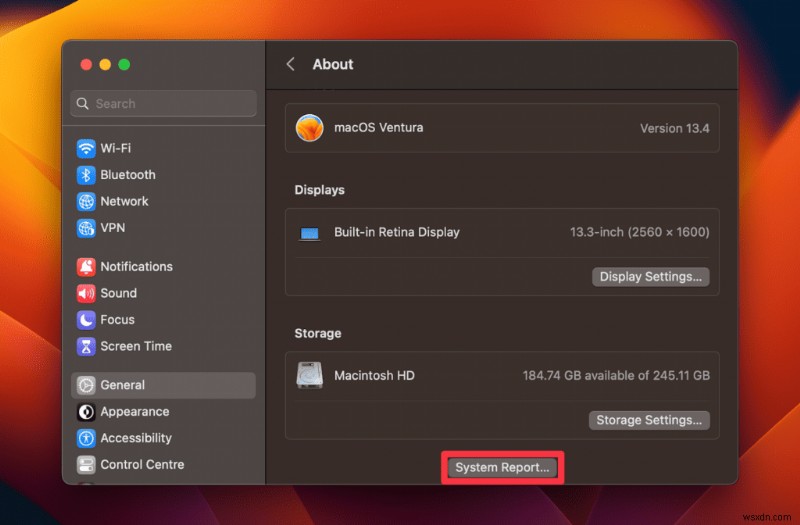The image size is (800, 525).
Task: Open the Bluetooth label in the sidebar
Action: [x=128, y=175]
